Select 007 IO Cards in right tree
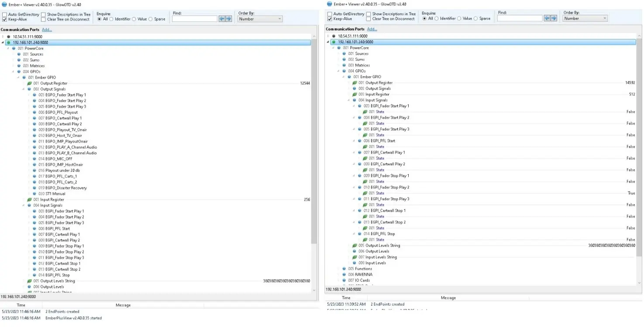Viewport: 644px width, 327px height. click(358, 280)
